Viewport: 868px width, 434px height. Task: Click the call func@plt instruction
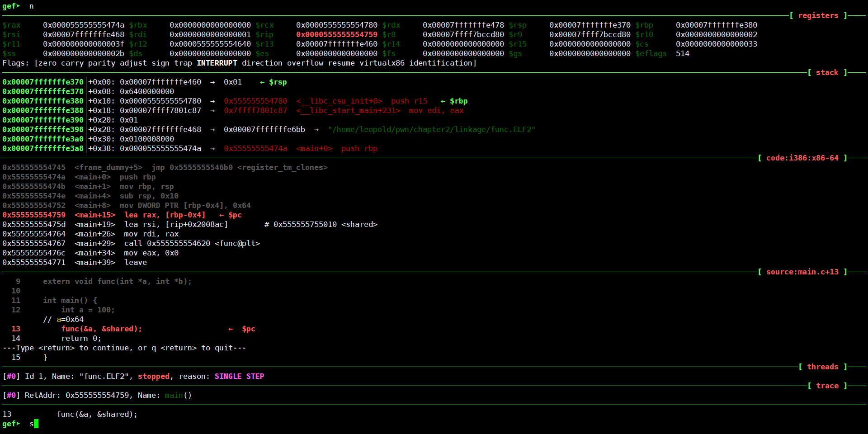131,243
